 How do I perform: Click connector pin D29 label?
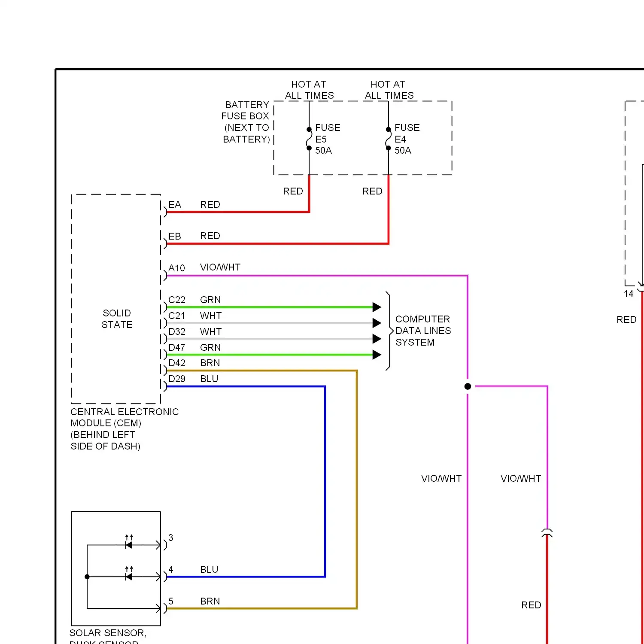click(x=177, y=379)
